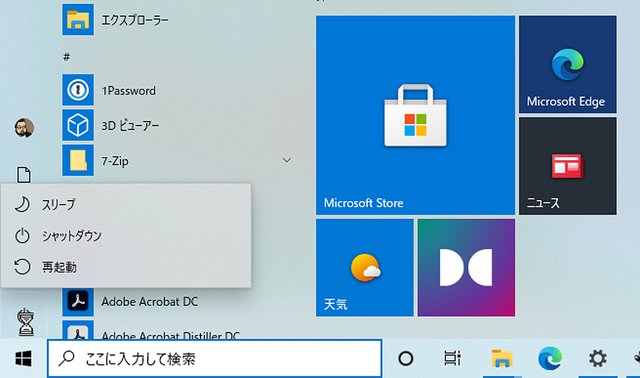Open Settings gear on taskbar
Viewport: 640px width, 378px height.
598,358
